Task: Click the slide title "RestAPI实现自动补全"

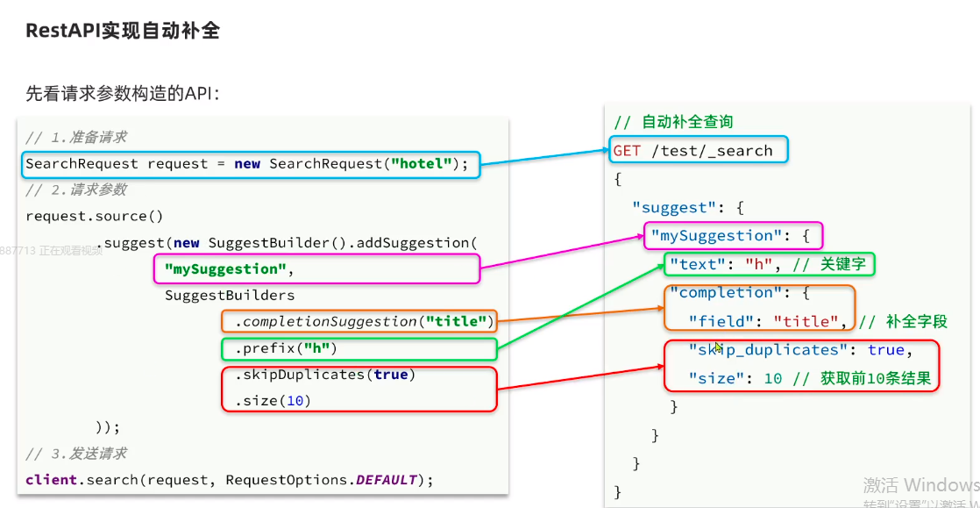Action: (x=123, y=31)
